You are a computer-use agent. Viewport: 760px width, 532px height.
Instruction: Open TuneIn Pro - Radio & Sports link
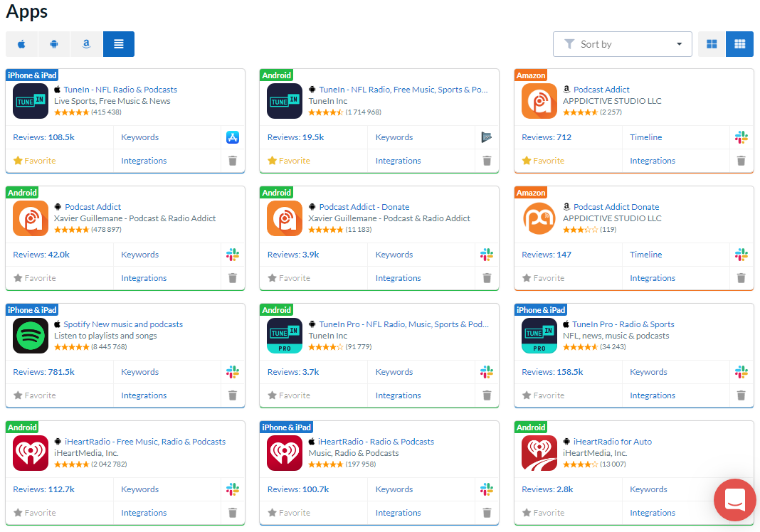[623, 324]
